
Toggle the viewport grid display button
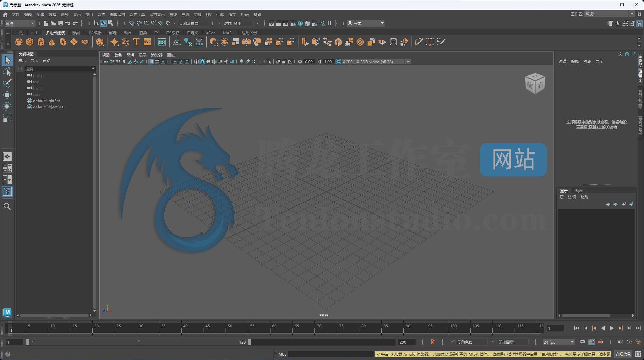click(151, 62)
